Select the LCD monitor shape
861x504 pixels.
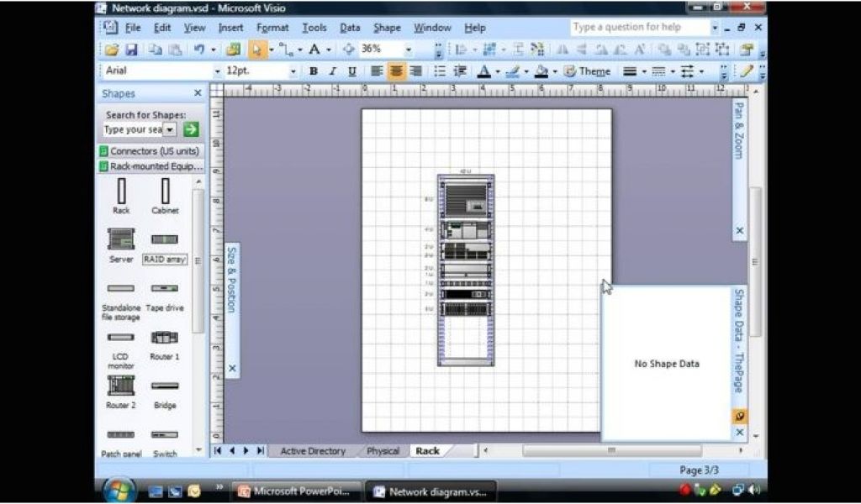point(121,351)
